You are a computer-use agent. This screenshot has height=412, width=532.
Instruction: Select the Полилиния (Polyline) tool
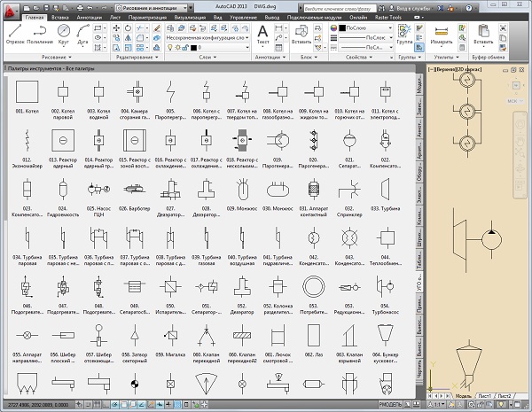coord(40,32)
